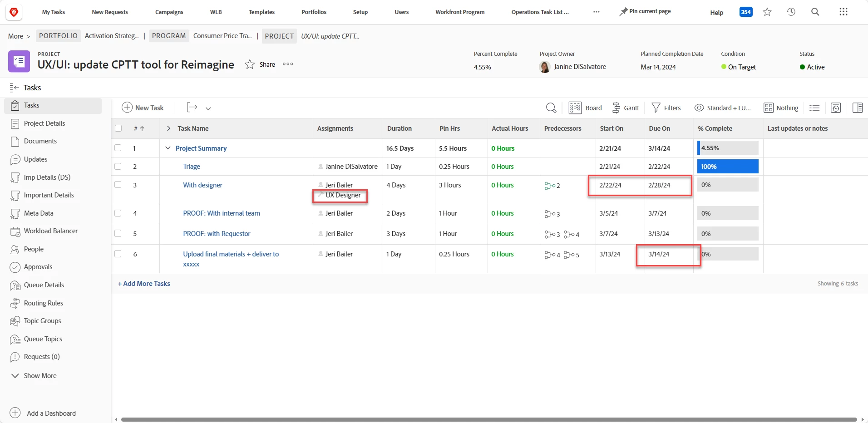Open the global search magnifier
The image size is (868, 423).
(x=815, y=12)
